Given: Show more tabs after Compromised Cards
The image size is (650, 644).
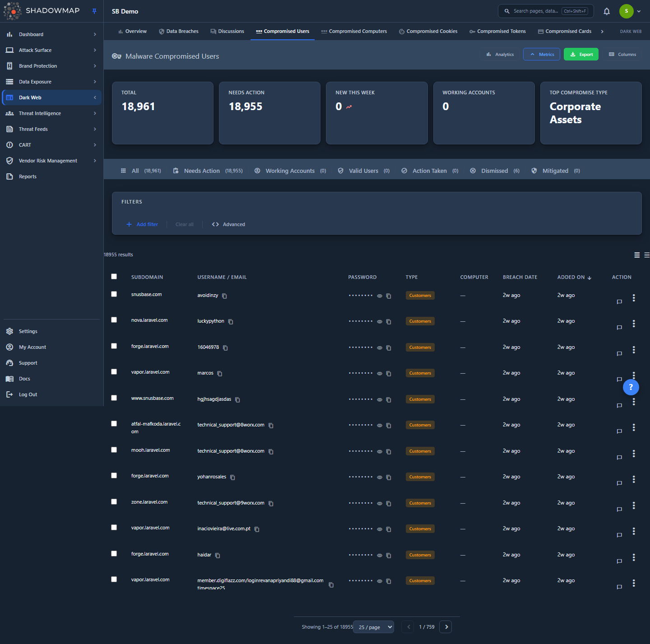Looking at the screenshot, I should [602, 32].
